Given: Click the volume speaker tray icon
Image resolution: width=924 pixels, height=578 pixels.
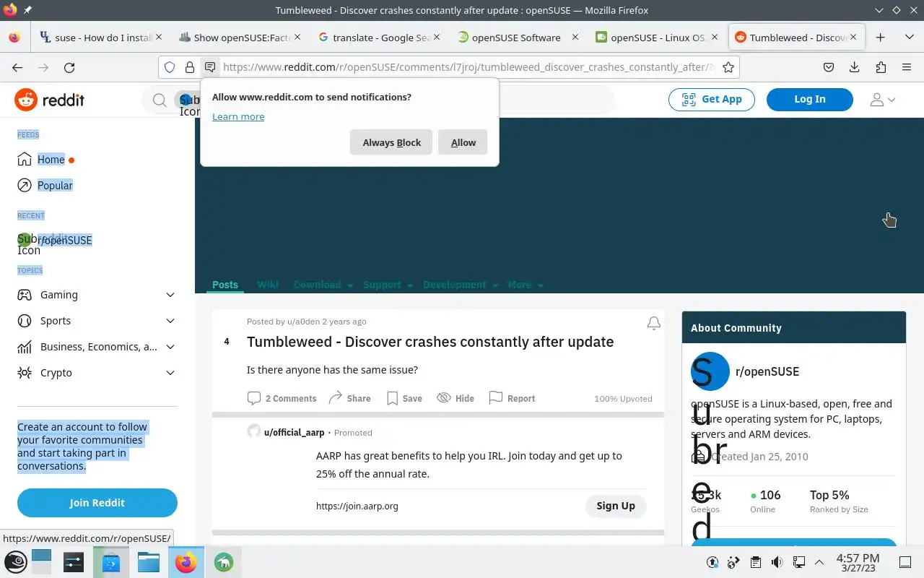Looking at the screenshot, I should pyautogui.click(x=777, y=562).
